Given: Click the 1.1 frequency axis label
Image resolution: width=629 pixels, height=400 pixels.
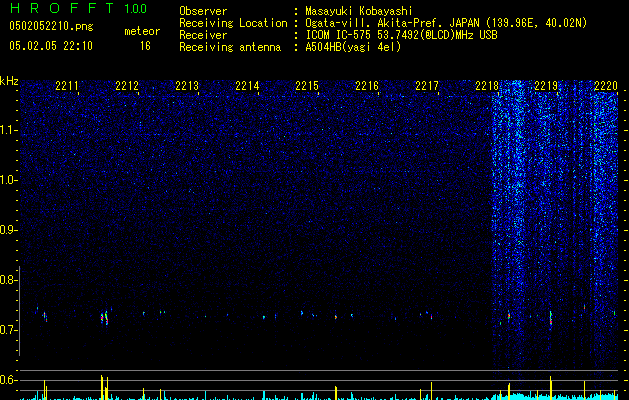Looking at the screenshot, I should pyautogui.click(x=8, y=130).
